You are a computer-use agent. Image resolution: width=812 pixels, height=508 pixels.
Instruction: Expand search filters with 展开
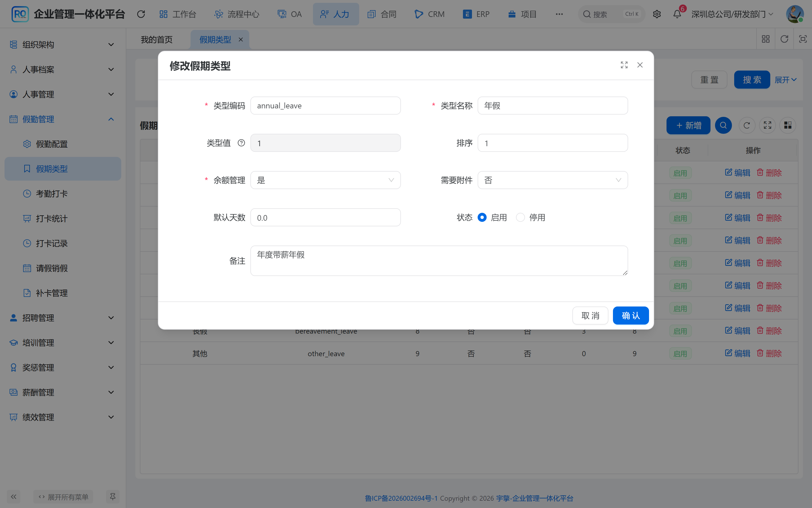pos(785,80)
